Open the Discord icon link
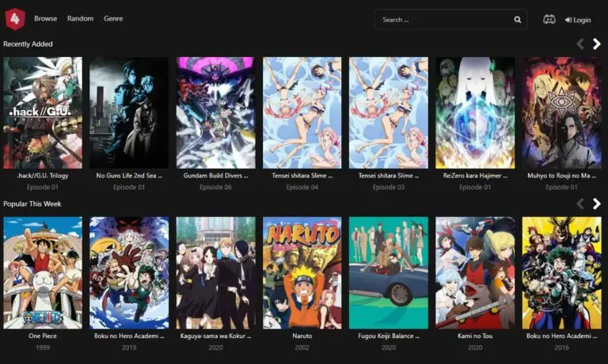The width and height of the screenshot is (608, 364). pyautogui.click(x=549, y=19)
